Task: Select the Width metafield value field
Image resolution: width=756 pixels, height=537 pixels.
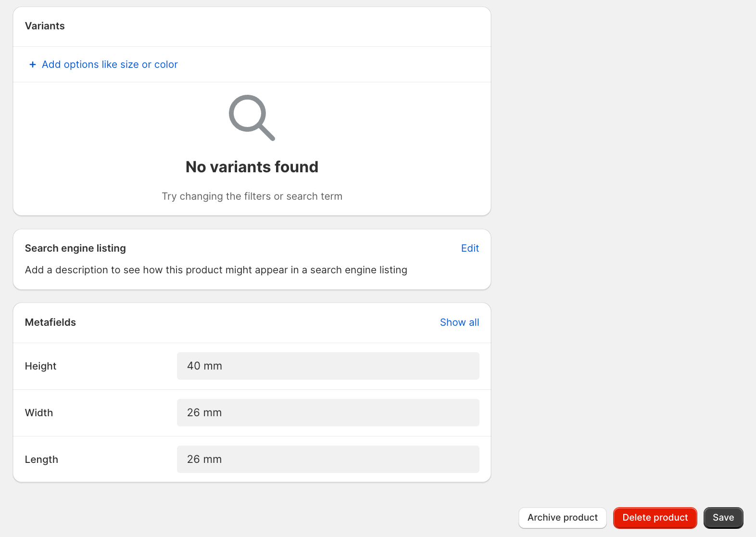Action: pos(328,413)
